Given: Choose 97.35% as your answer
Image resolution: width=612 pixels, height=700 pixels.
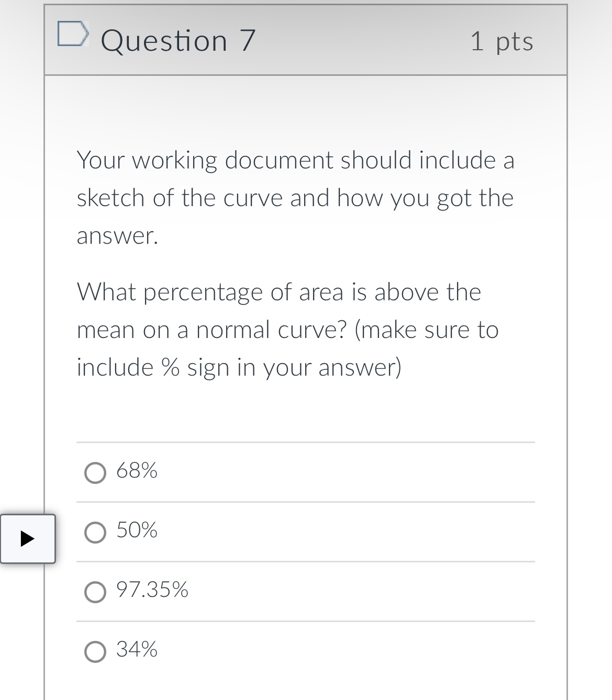Looking at the screenshot, I should [95, 592].
